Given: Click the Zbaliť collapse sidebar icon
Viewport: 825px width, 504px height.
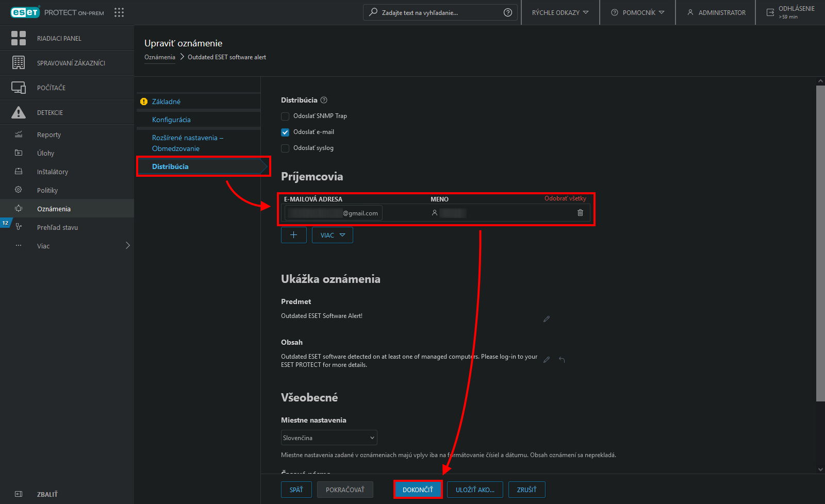Looking at the screenshot, I should tap(19, 494).
